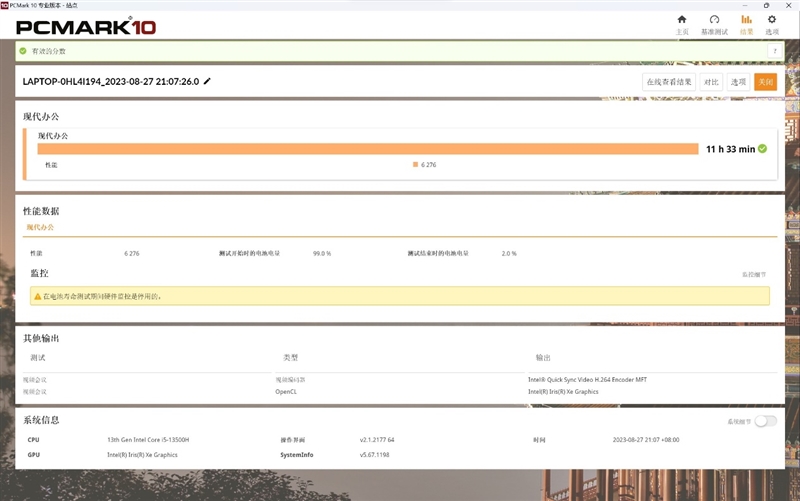This screenshot has width=800, height=501.
Task: Select the 现代办公 tab under 性能数据
Action: (x=40, y=227)
